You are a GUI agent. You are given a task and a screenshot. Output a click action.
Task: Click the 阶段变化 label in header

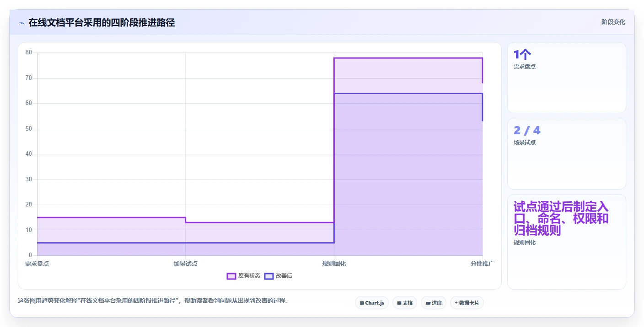[613, 22]
